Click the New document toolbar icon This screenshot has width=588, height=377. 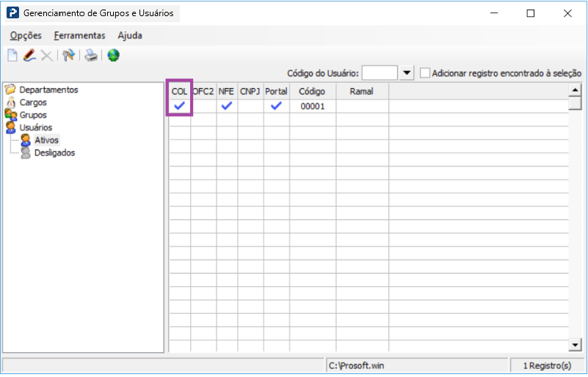[12, 56]
